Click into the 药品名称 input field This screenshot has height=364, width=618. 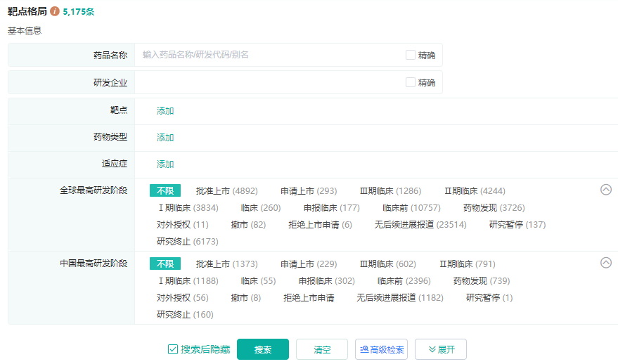pyautogui.click(x=267, y=55)
